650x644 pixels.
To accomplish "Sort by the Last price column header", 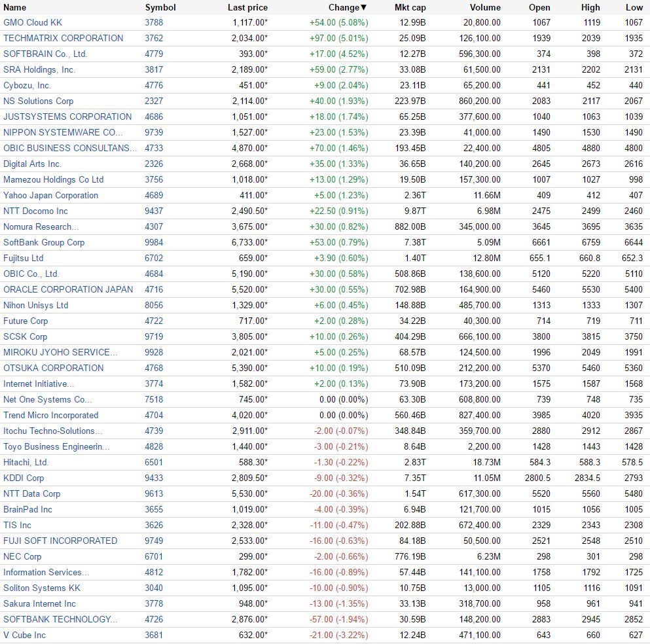I will coord(247,7).
